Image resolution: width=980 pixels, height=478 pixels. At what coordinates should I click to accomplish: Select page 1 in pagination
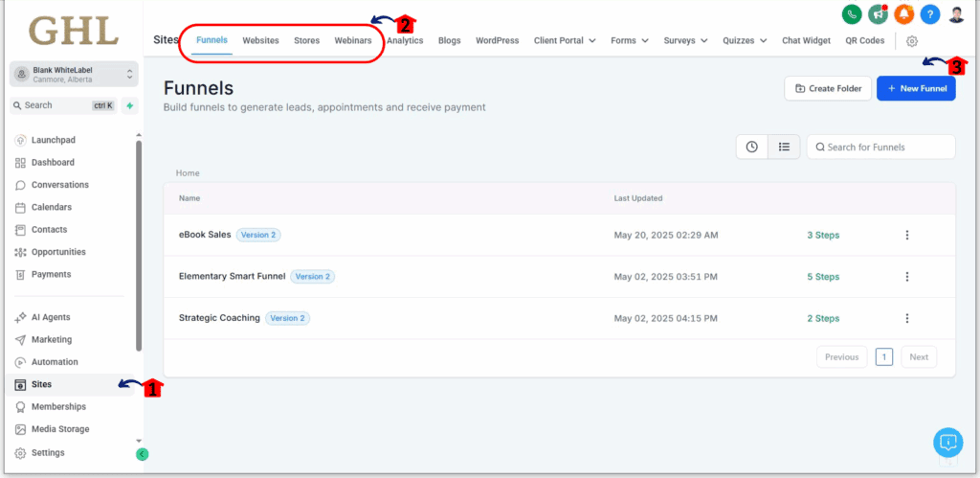pyautogui.click(x=883, y=357)
